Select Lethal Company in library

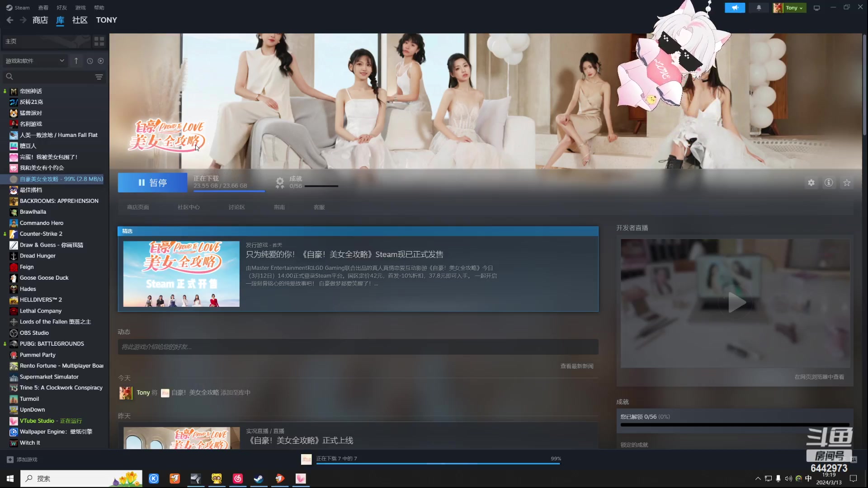coord(41,311)
